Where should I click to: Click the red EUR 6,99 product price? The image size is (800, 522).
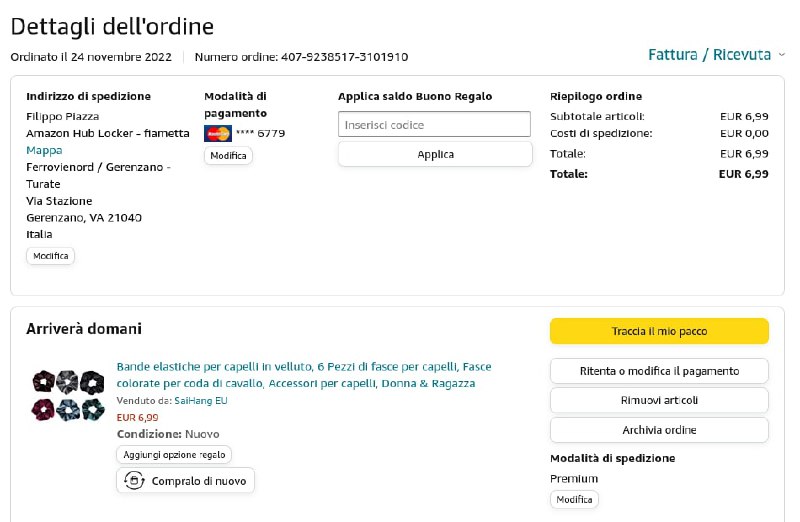(x=138, y=417)
